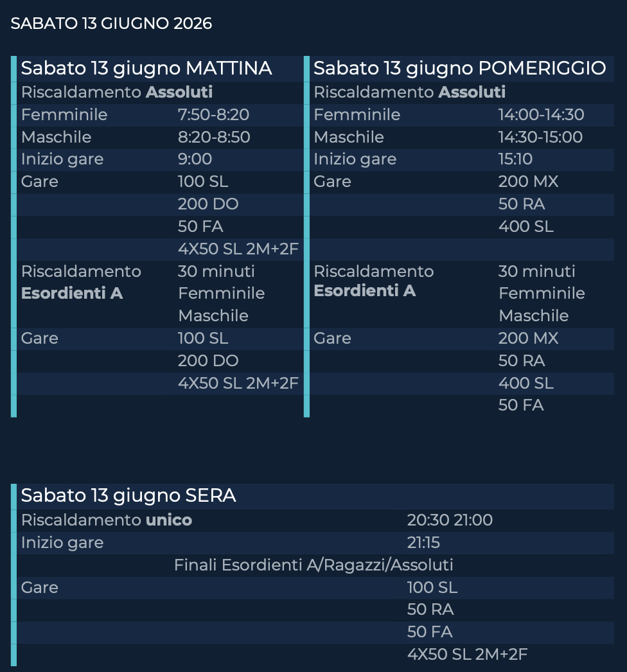The image size is (627, 672).
Task: Select the Sabato 13 giugno POMERIGGIO header
Action: pos(459,68)
